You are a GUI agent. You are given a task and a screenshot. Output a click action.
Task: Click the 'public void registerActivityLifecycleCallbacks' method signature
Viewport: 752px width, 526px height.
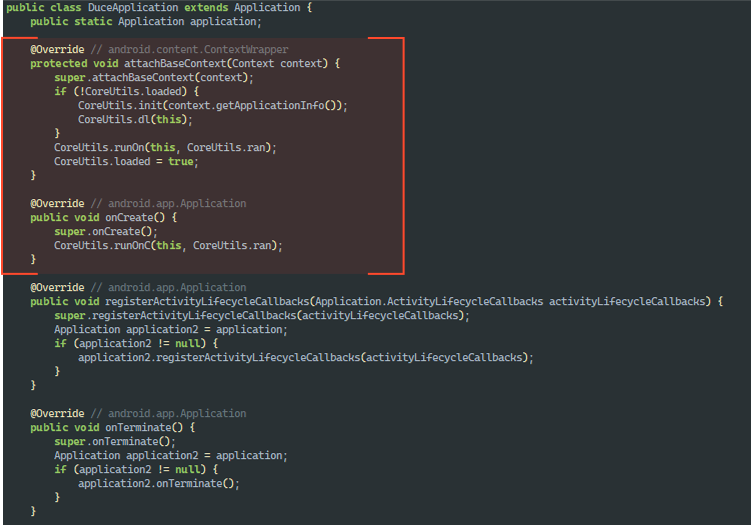[x=376, y=301]
